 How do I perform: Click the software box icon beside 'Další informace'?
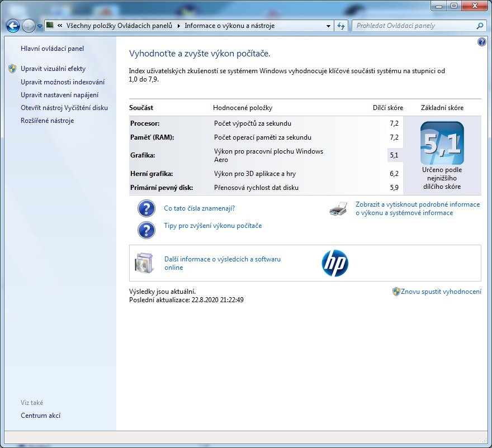coord(144,263)
